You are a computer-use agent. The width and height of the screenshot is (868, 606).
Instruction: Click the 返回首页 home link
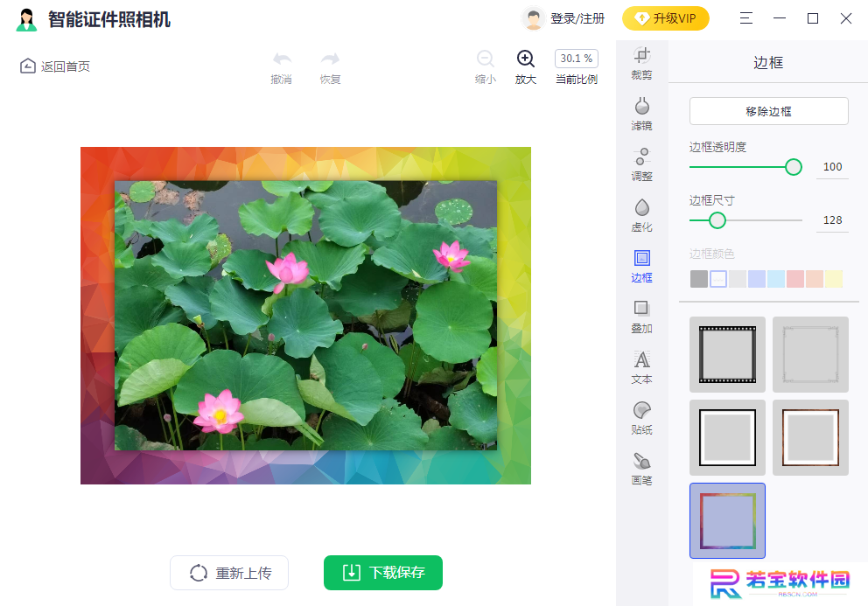point(55,66)
